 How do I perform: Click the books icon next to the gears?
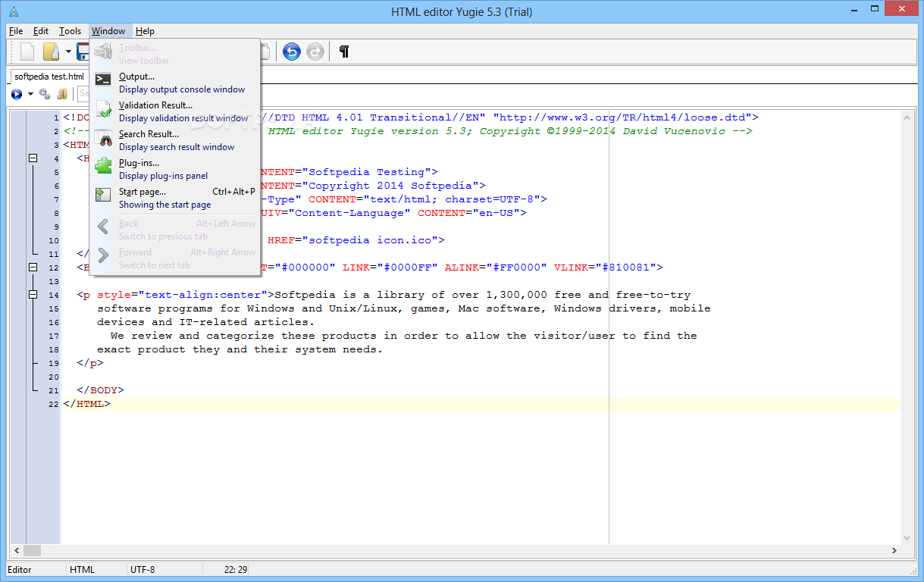62,94
